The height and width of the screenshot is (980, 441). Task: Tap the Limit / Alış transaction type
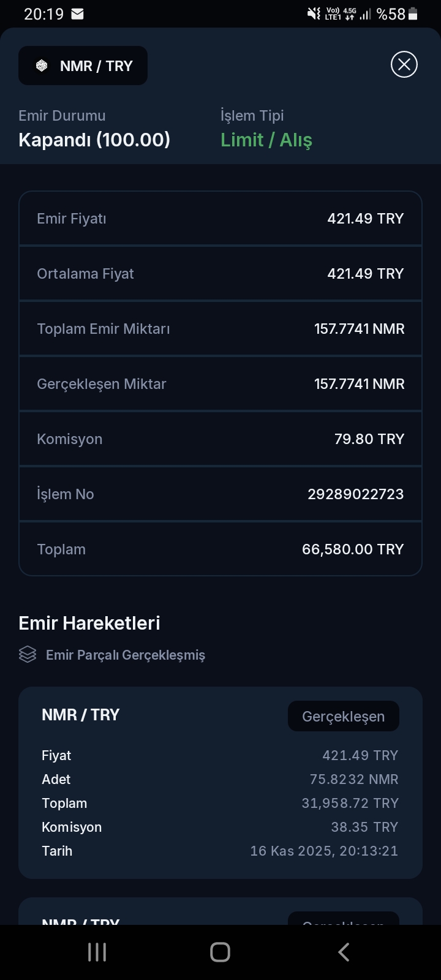tap(266, 140)
